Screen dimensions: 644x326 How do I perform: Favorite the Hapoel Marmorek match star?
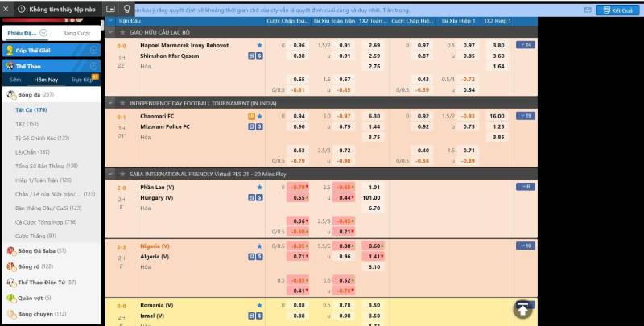pos(259,46)
